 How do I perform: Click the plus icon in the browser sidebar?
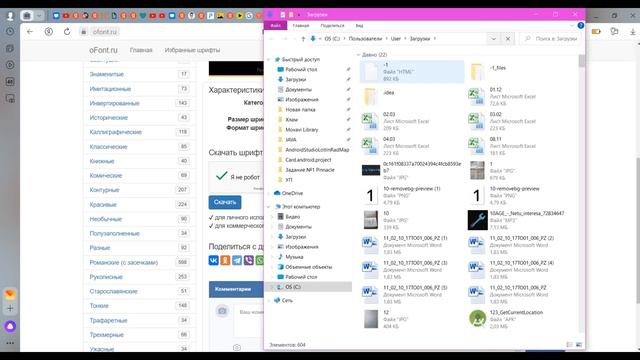pyautogui.click(x=10, y=309)
